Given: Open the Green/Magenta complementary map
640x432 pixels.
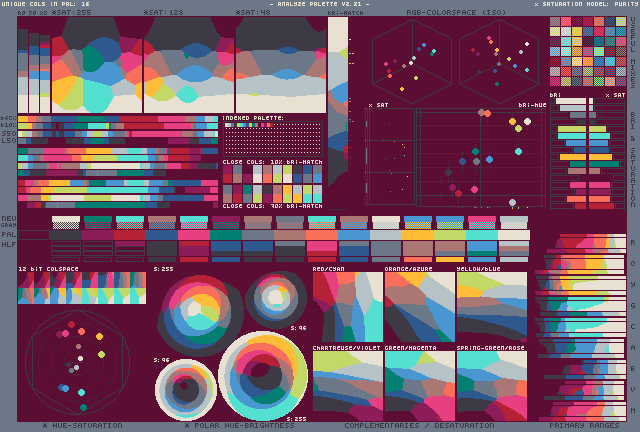Looking at the screenshot, I should coord(420,386).
